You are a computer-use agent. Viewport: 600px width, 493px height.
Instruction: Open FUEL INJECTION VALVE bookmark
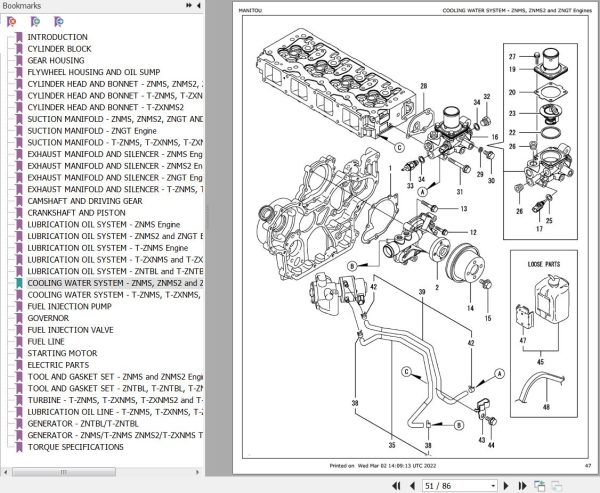pos(70,330)
